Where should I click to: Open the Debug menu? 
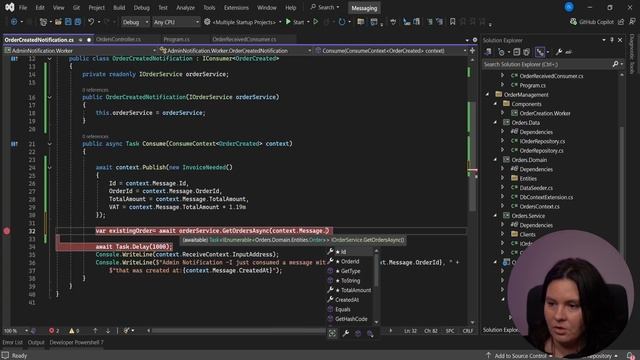pos(141,7)
